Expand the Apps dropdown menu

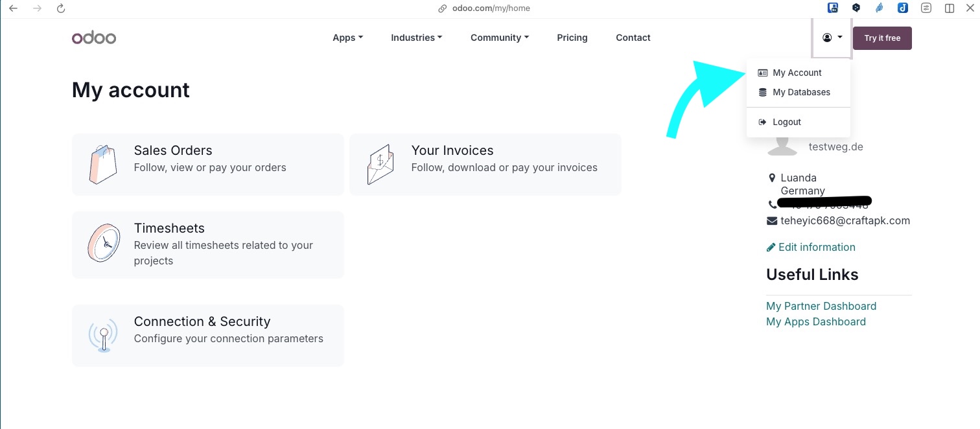347,38
